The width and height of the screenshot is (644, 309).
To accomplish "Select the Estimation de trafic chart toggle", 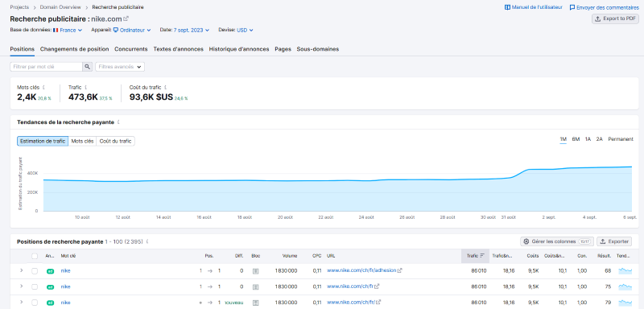I will (x=43, y=141).
